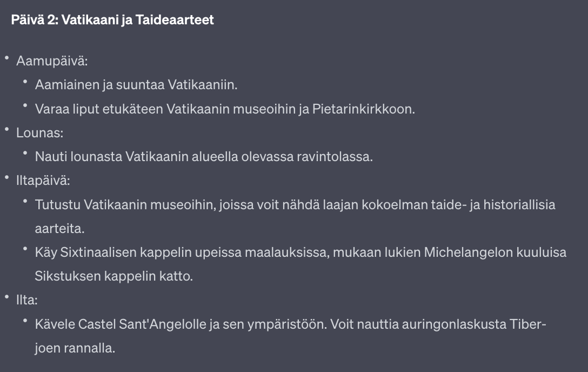Image resolution: width=588 pixels, height=372 pixels.
Task: Click the line starting "Varaa liput etukäteen"
Action: (x=224, y=109)
